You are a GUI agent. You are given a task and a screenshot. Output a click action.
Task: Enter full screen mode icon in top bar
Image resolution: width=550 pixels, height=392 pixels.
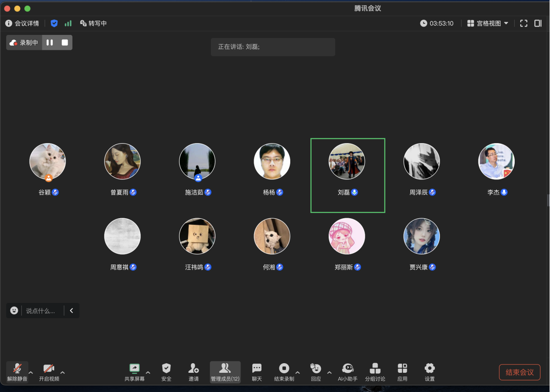click(x=524, y=24)
